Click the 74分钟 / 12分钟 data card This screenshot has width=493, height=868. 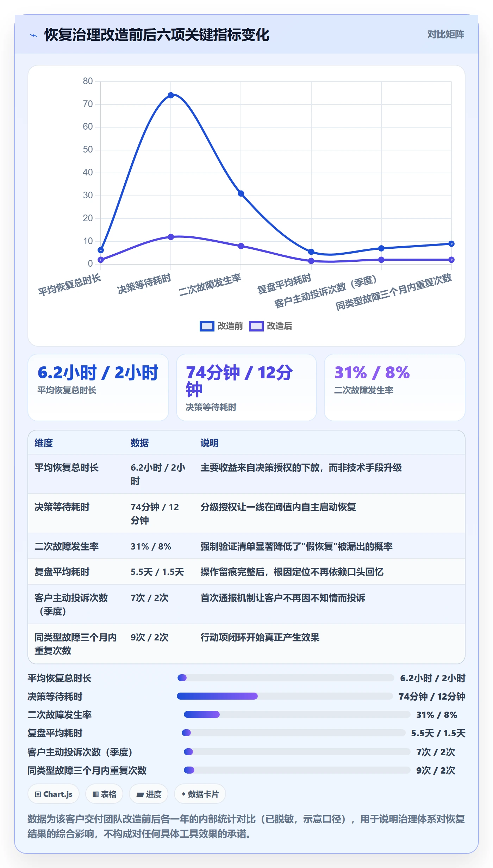[246, 387]
